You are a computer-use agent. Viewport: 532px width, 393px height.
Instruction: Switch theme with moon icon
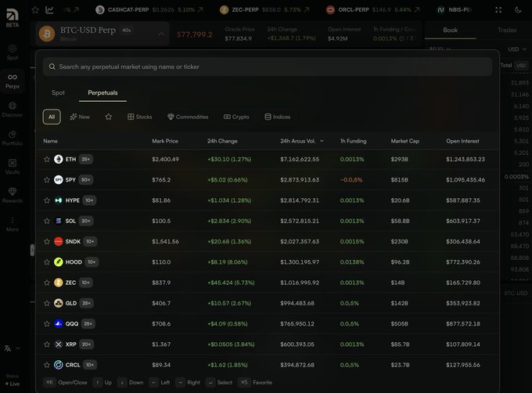[x=518, y=10]
